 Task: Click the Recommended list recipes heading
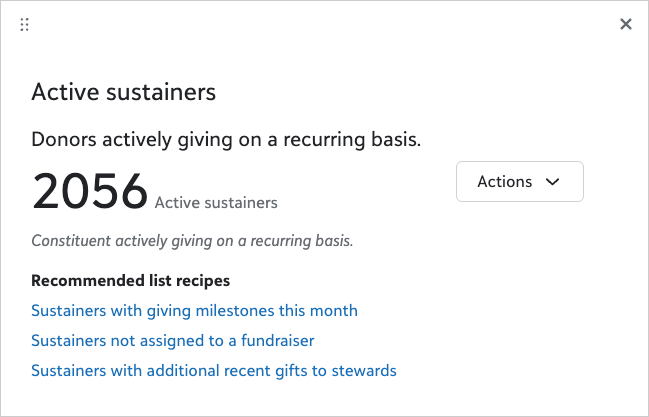[131, 281]
